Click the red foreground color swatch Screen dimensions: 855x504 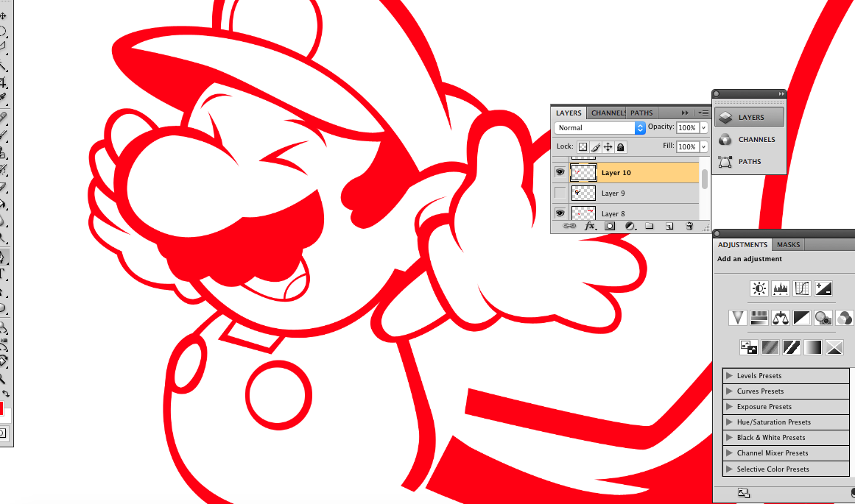tap(1, 408)
